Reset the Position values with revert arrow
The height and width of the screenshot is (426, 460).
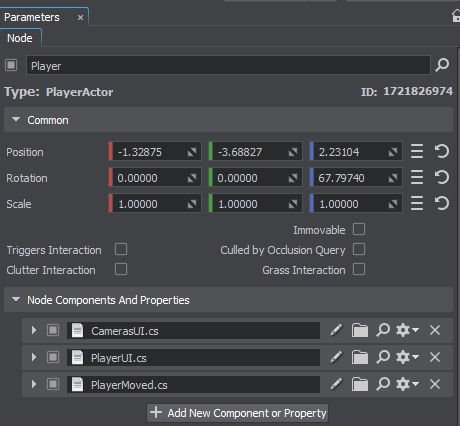(x=442, y=151)
